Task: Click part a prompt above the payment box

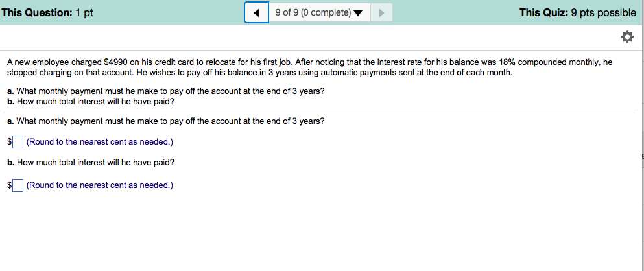Action: (x=165, y=121)
